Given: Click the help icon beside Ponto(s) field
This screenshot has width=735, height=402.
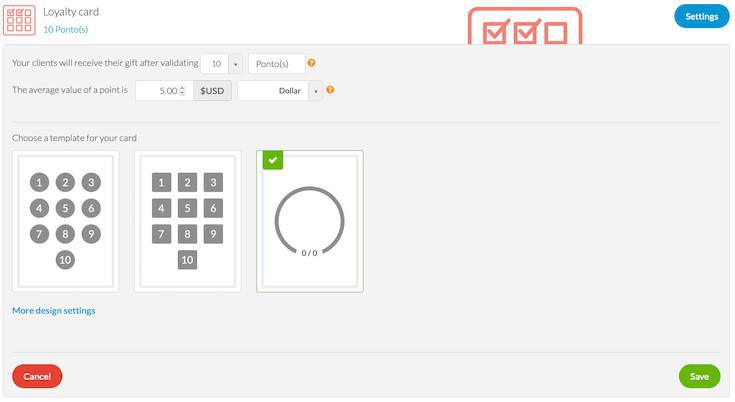Looking at the screenshot, I should (x=311, y=63).
